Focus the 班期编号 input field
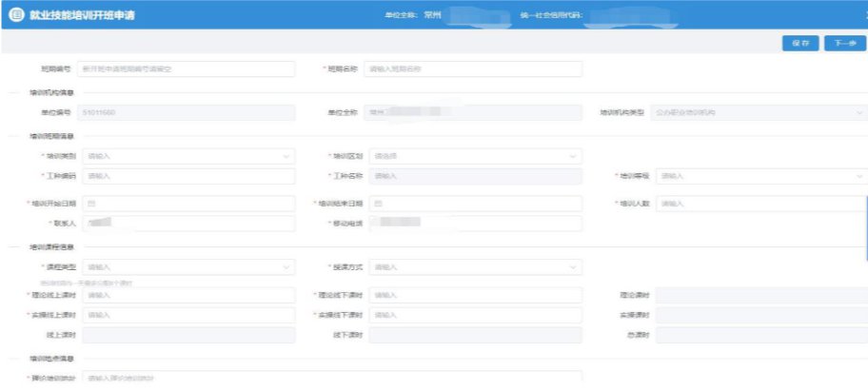Image resolution: width=868 pixels, height=391 pixels. pyautogui.click(x=187, y=68)
